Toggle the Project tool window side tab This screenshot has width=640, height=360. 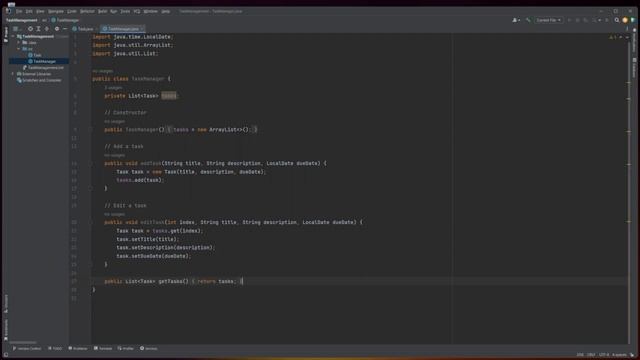coord(6,34)
